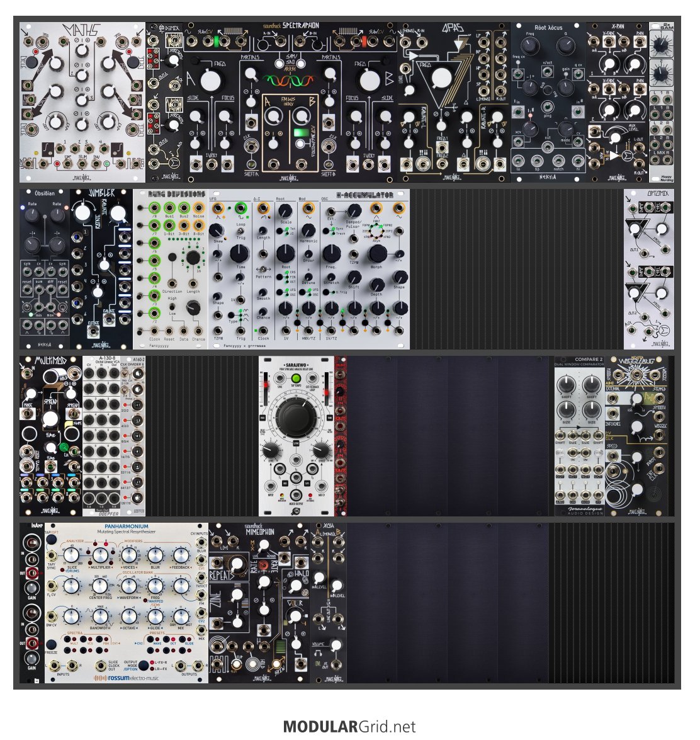Toggle the Mimeophon Flip button

tap(236, 665)
